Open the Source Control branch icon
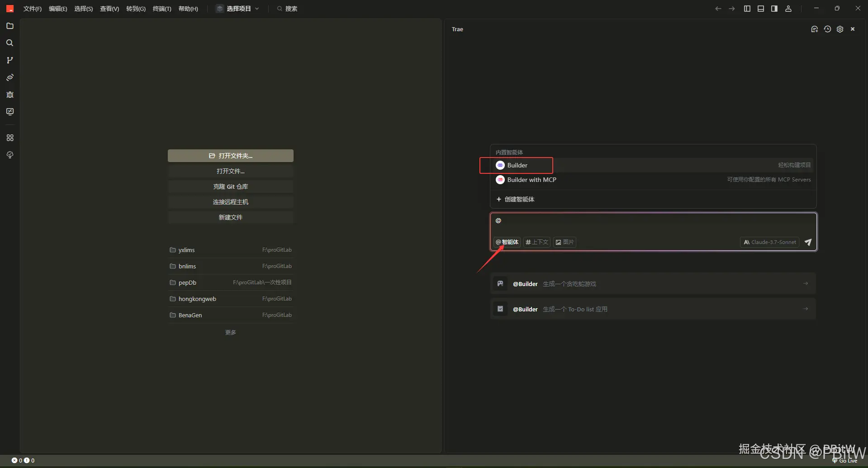868x468 pixels. 9,60
